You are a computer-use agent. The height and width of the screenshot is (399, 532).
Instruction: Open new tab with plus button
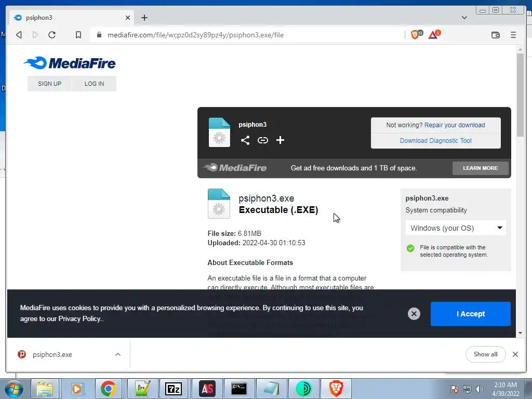coord(144,18)
